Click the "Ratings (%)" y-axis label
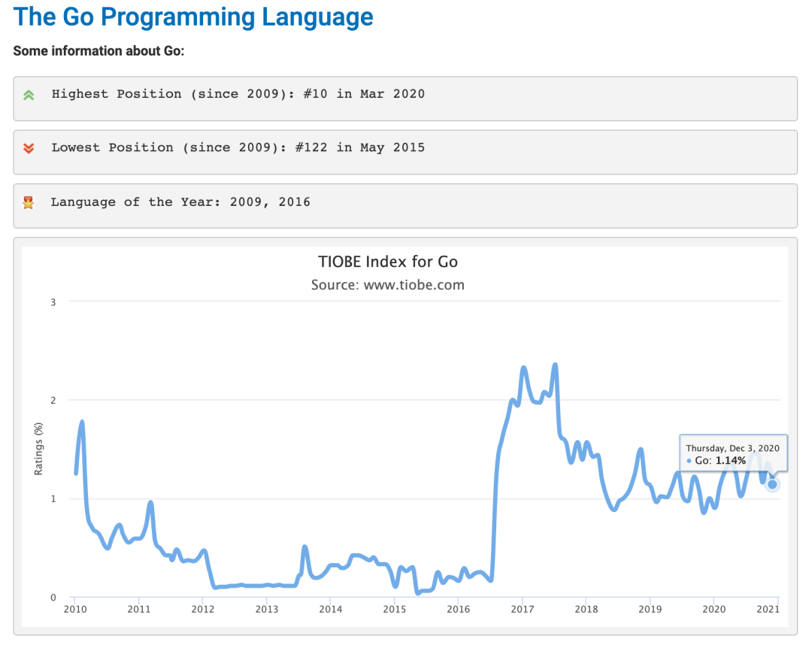 click(38, 448)
